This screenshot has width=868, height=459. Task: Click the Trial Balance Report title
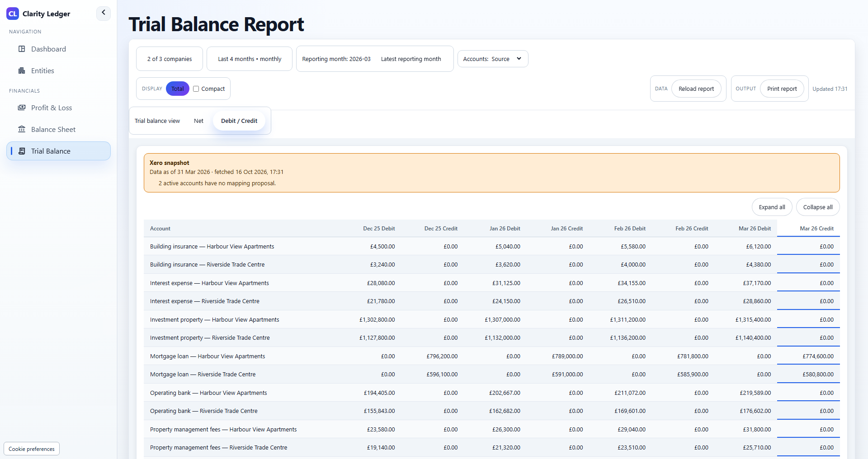click(216, 24)
